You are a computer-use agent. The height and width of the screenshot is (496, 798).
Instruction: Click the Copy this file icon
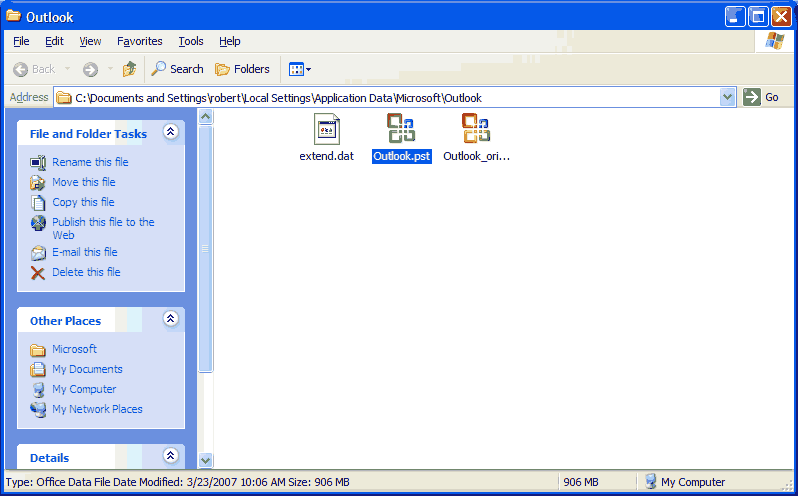[38, 202]
